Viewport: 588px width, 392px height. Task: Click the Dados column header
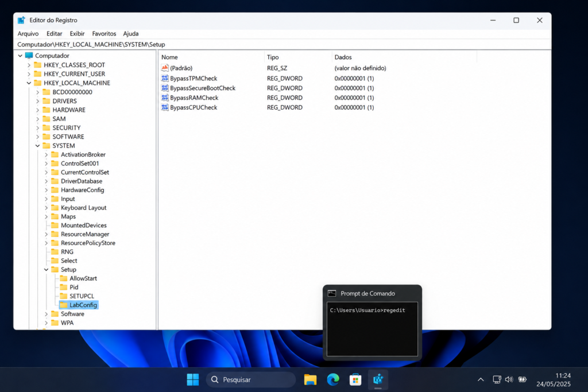coord(404,57)
